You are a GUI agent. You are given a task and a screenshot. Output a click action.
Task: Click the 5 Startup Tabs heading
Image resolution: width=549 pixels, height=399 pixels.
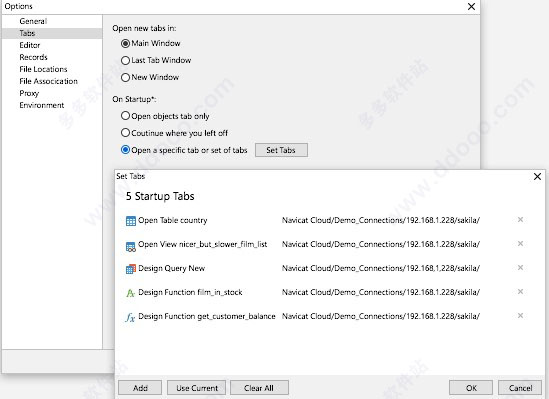coord(160,196)
